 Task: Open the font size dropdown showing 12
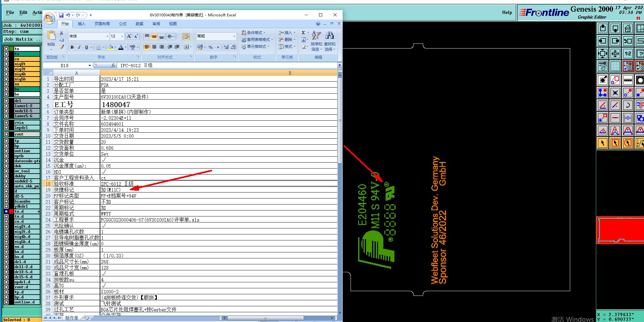coord(122,37)
